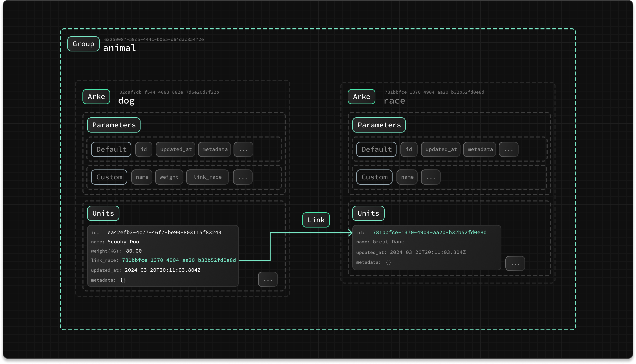This screenshot has width=636, height=364.
Task: Click the Arke badge of dog
Action: (x=96, y=96)
